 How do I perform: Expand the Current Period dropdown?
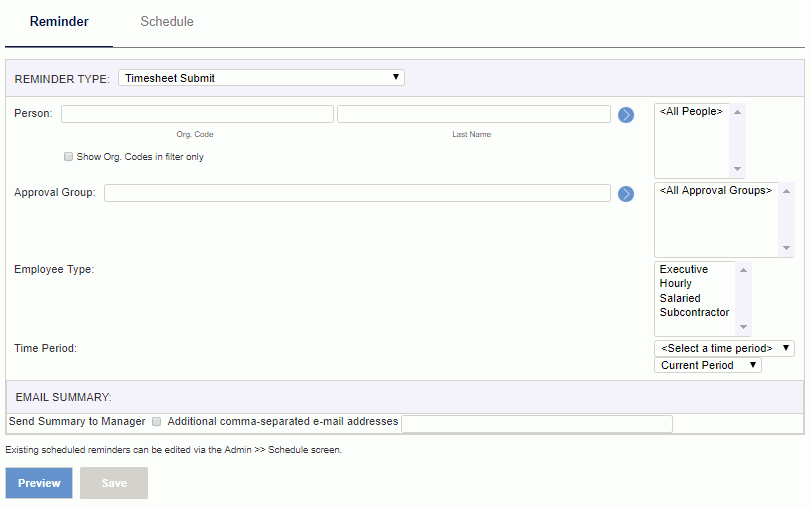pos(708,365)
